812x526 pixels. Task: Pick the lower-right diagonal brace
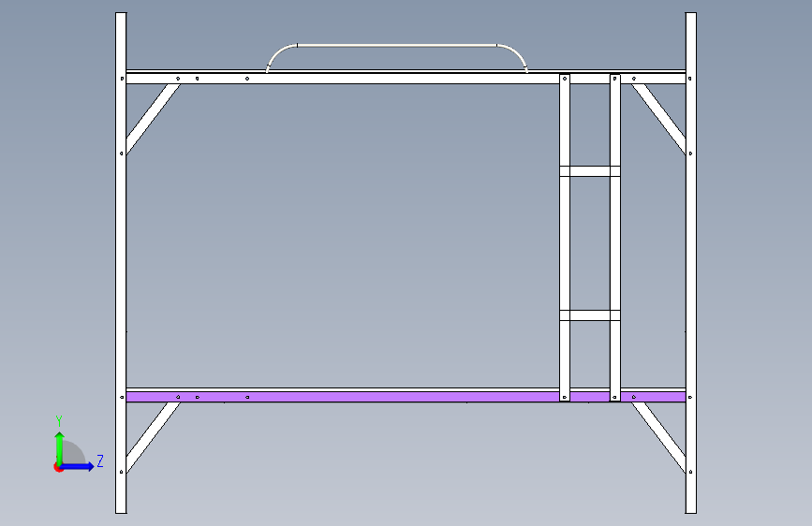(x=658, y=437)
